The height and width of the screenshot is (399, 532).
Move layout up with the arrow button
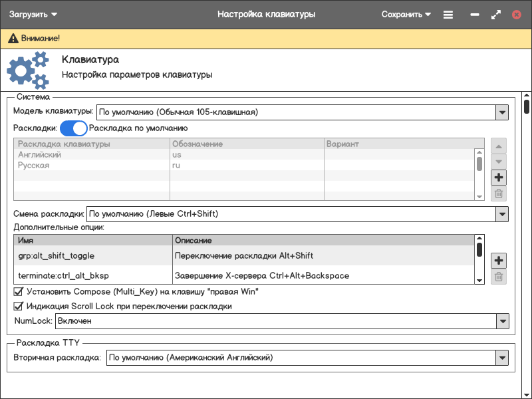click(499, 146)
